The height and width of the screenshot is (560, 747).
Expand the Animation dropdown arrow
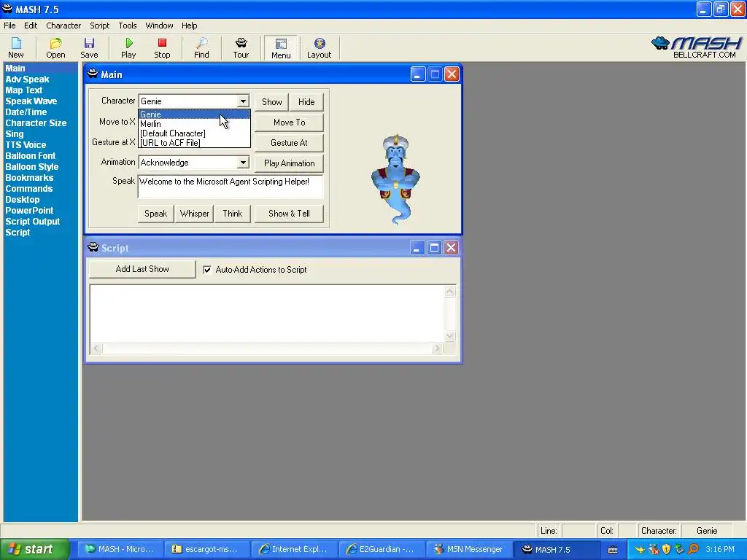(243, 163)
